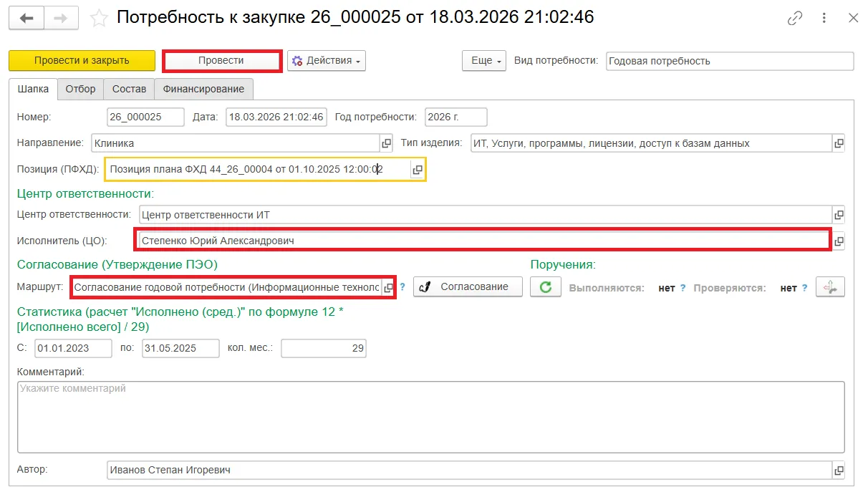The width and height of the screenshot is (868, 492).
Task: Open the Автор field's linked record
Action: (x=839, y=471)
